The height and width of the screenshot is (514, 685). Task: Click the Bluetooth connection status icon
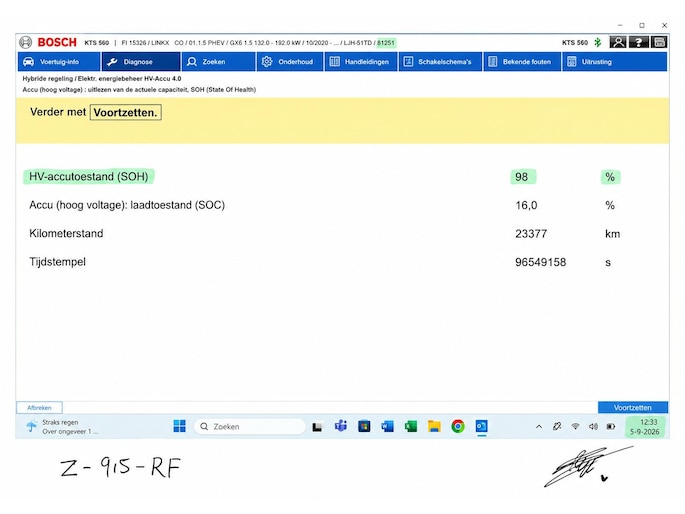(598, 42)
